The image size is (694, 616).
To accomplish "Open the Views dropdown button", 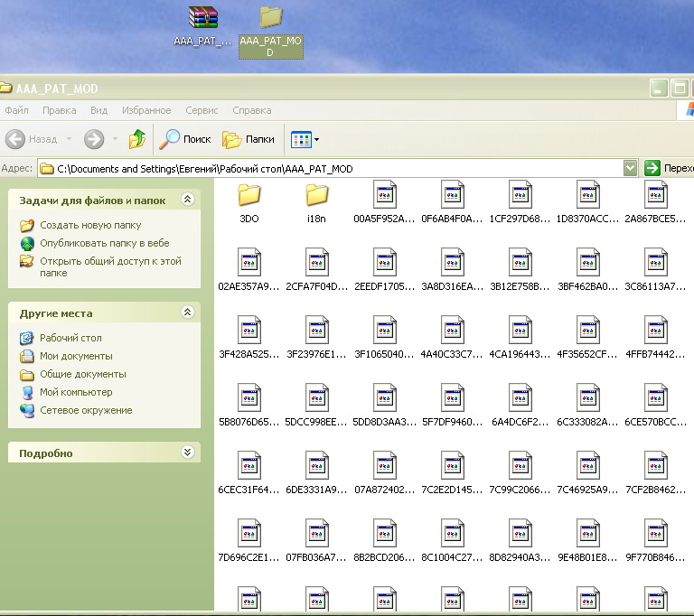I will point(305,139).
